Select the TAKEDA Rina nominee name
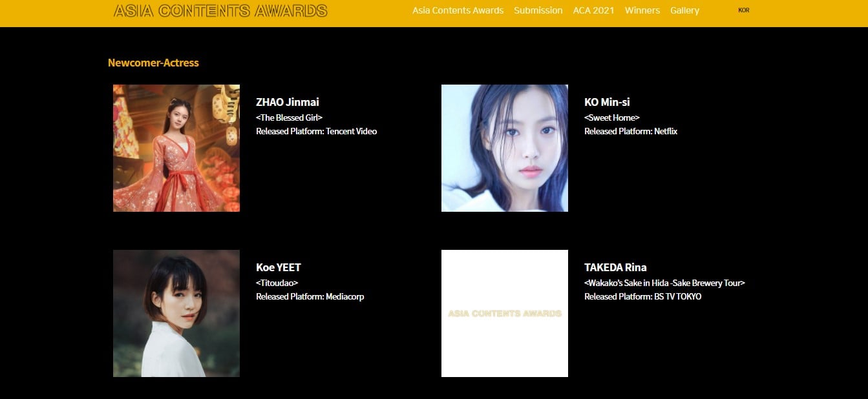 pos(615,267)
